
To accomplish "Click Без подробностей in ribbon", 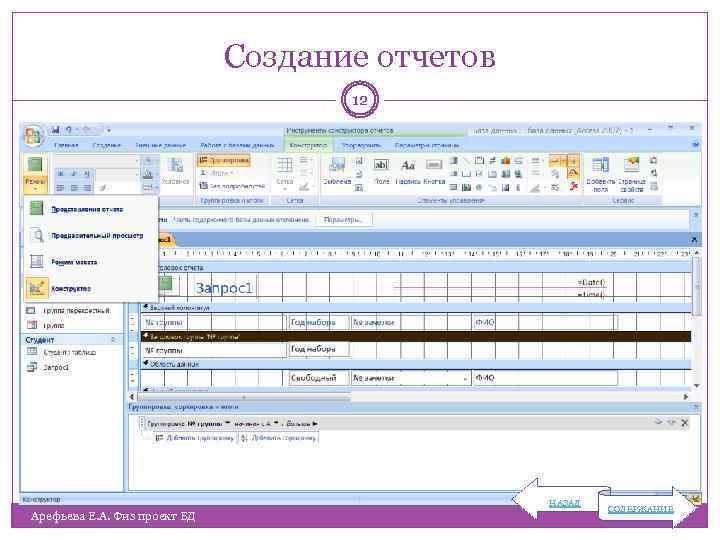I will (x=232, y=186).
